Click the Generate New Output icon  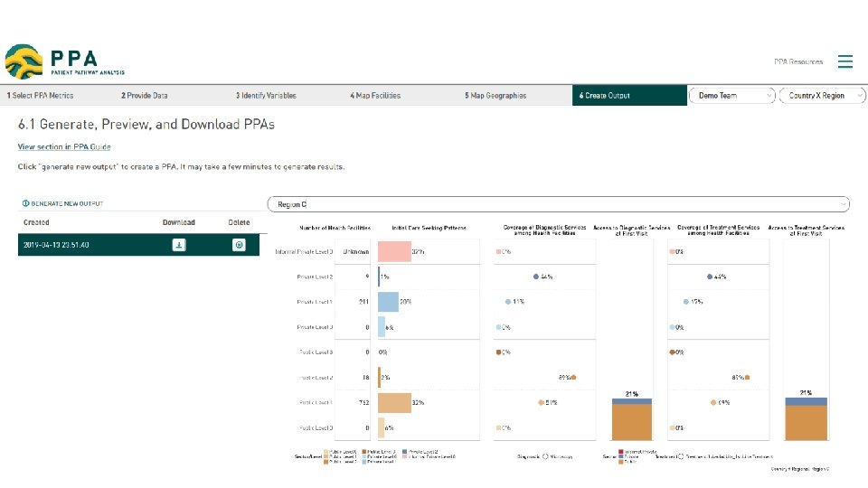pos(26,204)
